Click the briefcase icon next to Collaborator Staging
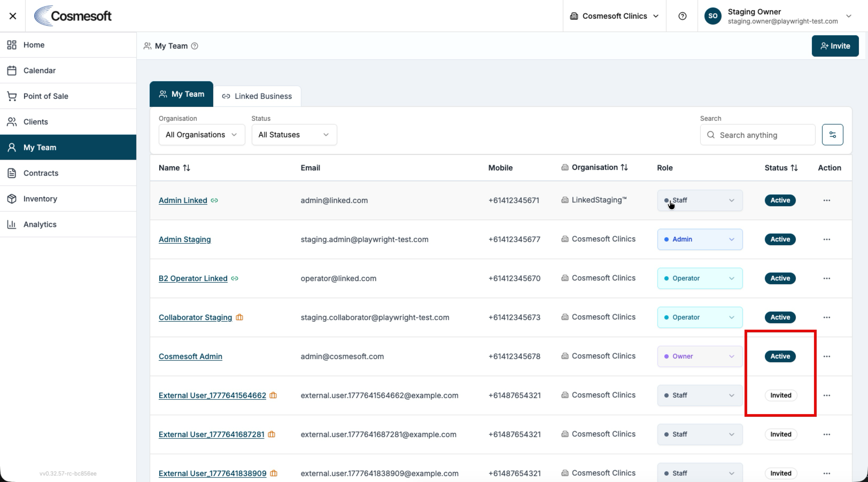Viewport: 868px width, 482px height. tap(239, 317)
